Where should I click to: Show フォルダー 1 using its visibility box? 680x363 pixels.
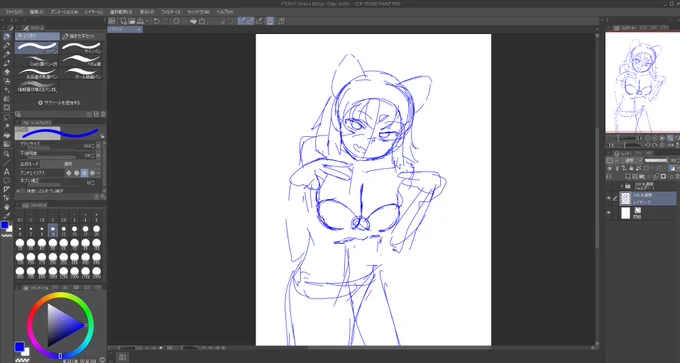pos(608,186)
